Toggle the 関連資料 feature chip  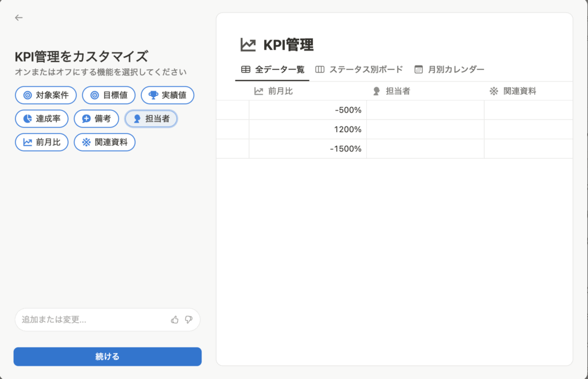tap(105, 142)
